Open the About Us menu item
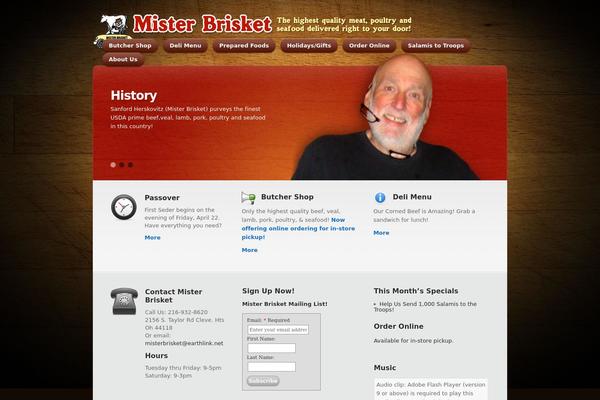Screen dimensions: 600x400 (123, 59)
